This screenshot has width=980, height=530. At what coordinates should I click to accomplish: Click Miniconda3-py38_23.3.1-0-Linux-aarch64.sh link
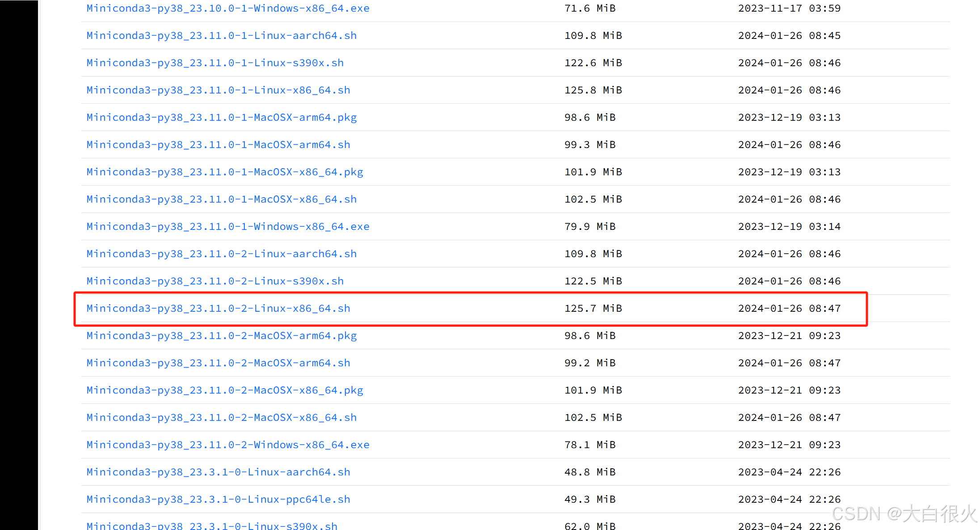tap(218, 472)
